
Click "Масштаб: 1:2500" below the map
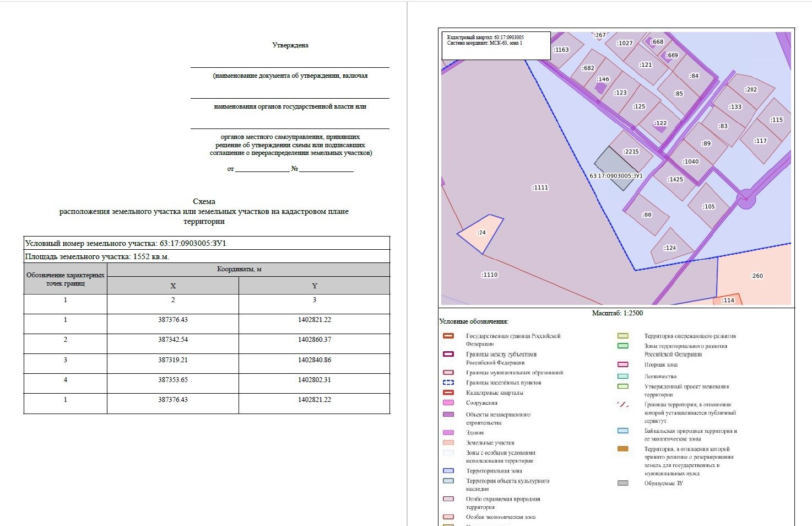coord(617,313)
